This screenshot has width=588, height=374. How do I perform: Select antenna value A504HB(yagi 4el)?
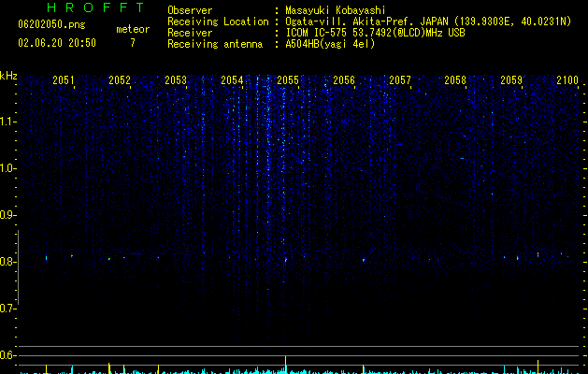(x=330, y=44)
